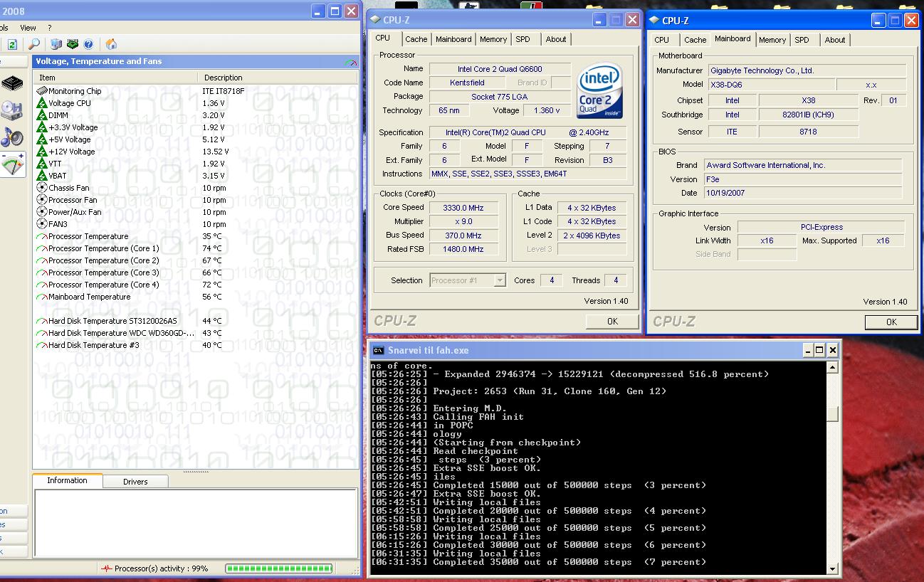
Task: Select the Processor Fan row
Action: (x=196, y=200)
